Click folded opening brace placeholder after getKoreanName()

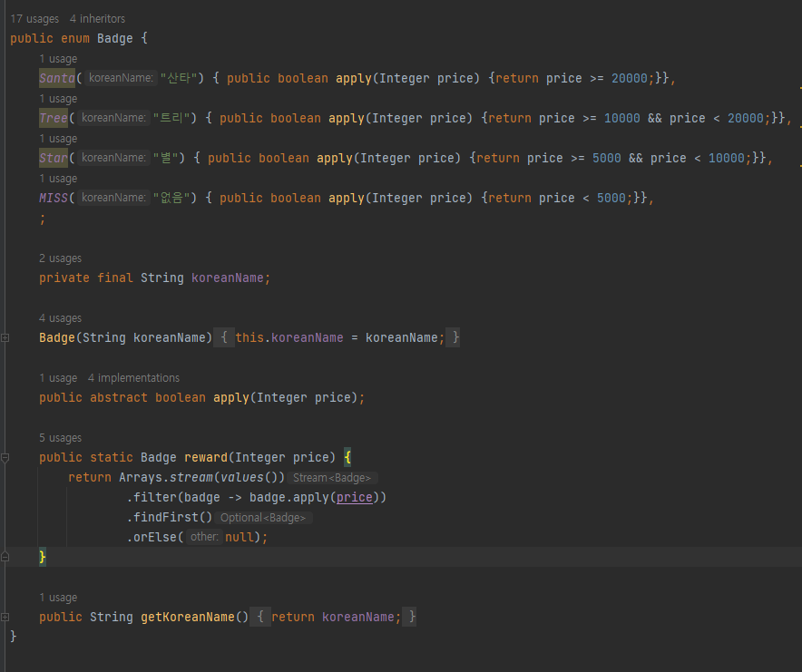[260, 617]
